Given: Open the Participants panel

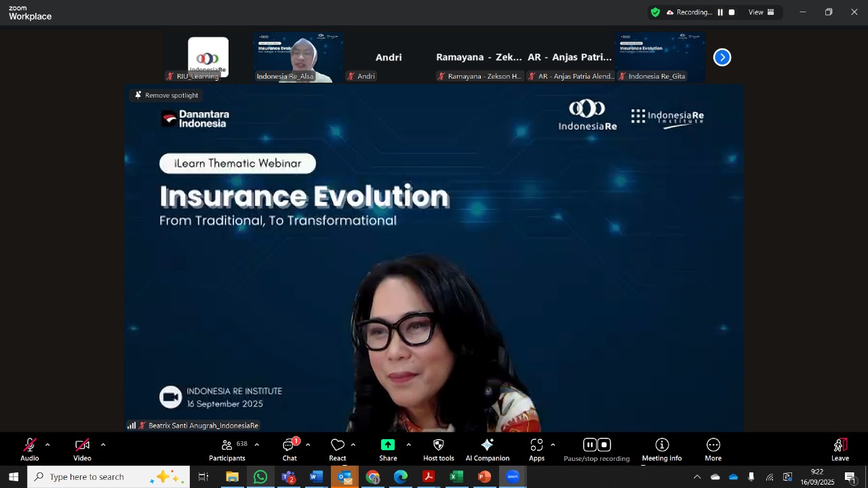Looking at the screenshot, I should pos(227,449).
